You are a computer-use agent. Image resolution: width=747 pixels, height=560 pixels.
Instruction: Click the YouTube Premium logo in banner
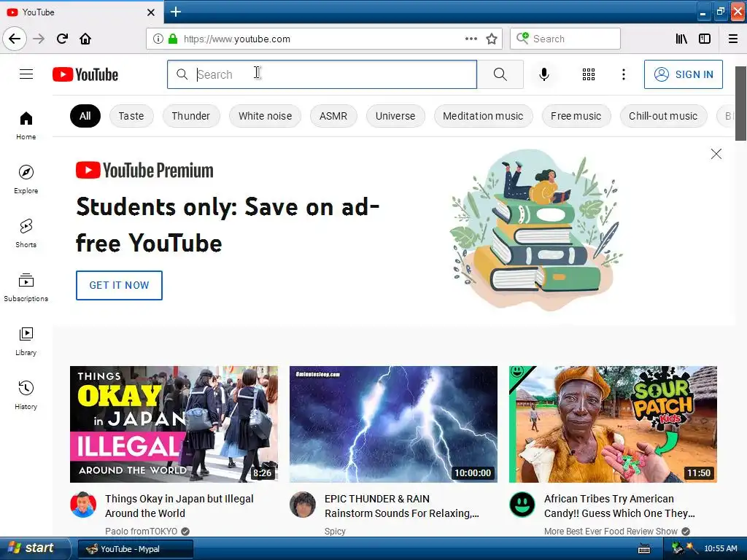point(144,171)
